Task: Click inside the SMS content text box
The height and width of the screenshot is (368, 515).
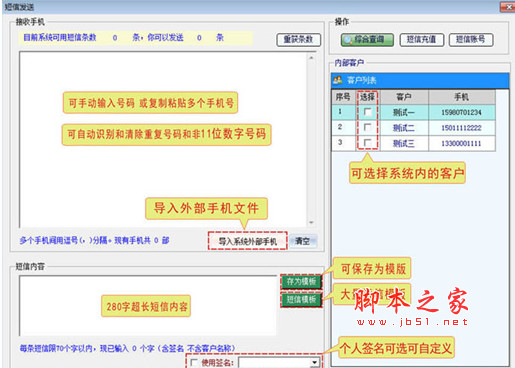Action: coord(148,306)
